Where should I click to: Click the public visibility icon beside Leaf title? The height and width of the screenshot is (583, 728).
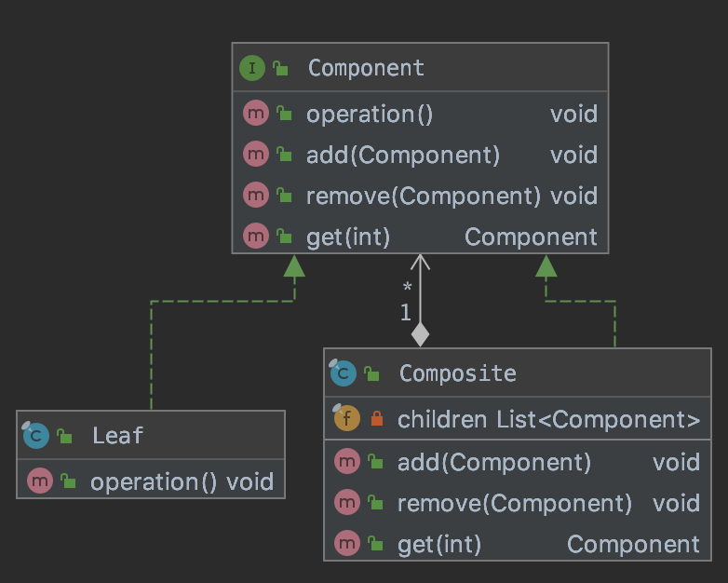64,436
